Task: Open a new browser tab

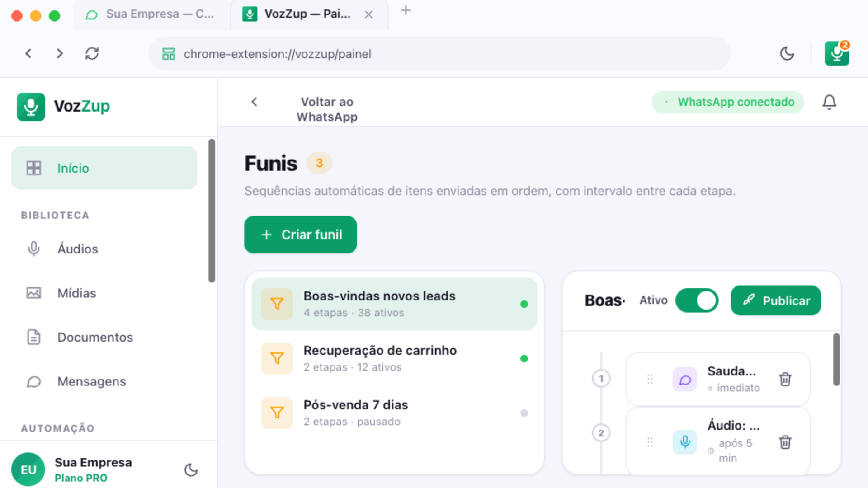Action: [x=406, y=11]
